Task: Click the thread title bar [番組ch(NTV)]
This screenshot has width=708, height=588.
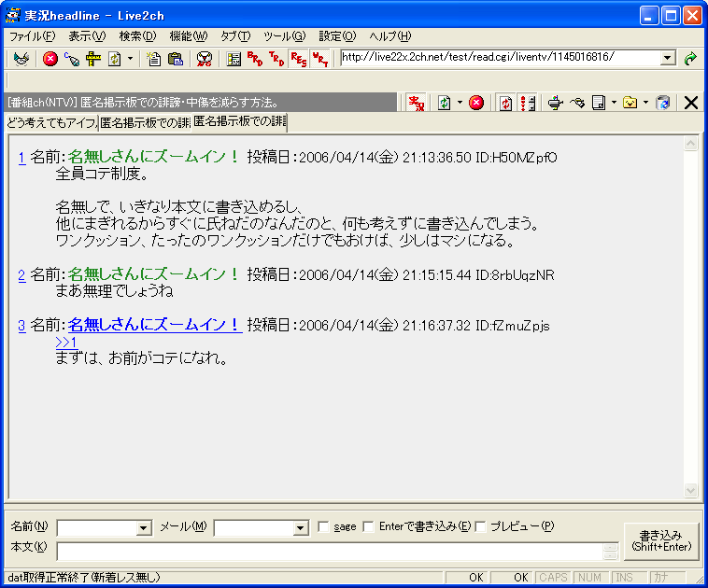Action: tap(201, 103)
